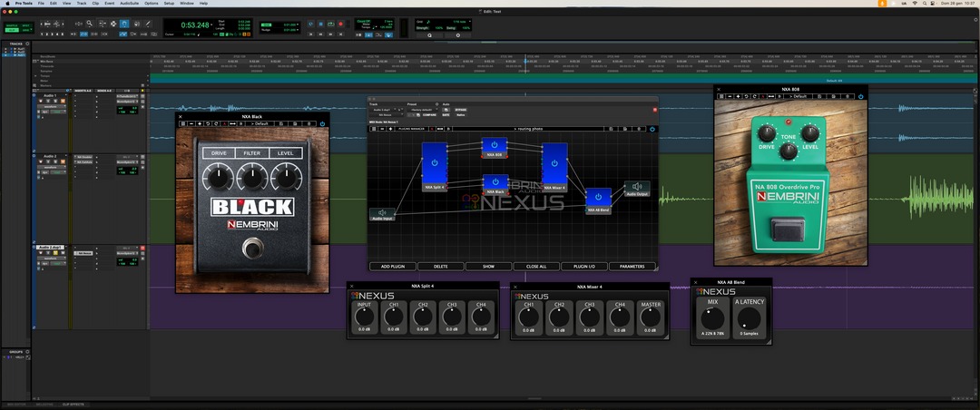Click PLUGIN I/O button in Nexus

tap(584, 267)
